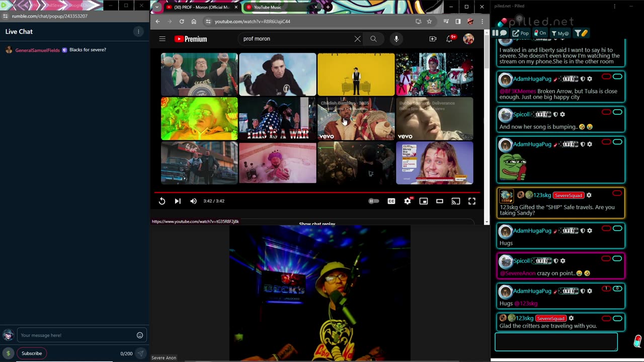Screen dimensions: 644x362
Task: Focus the YouTube search field
Action: 297,39
